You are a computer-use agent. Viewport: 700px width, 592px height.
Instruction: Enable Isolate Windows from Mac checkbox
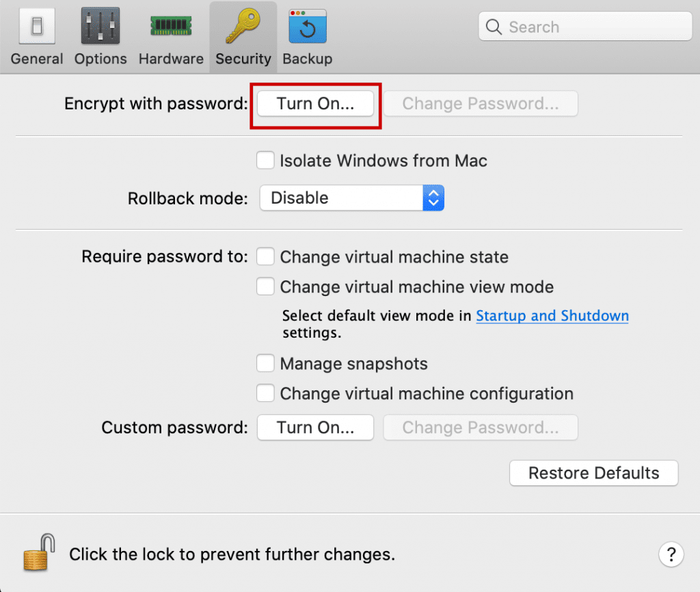click(265, 160)
